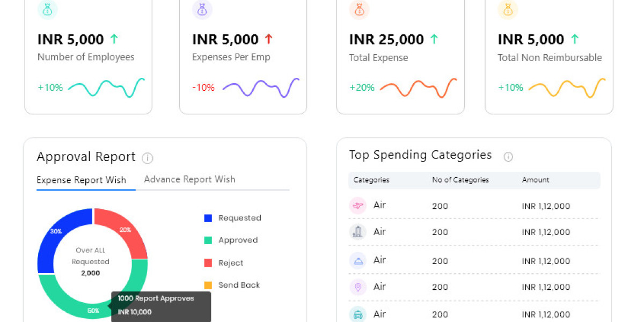This screenshot has width=644, height=322.
Task: Click the purple money bag icon on Expenses Per Emp card
Action: pyautogui.click(x=202, y=10)
